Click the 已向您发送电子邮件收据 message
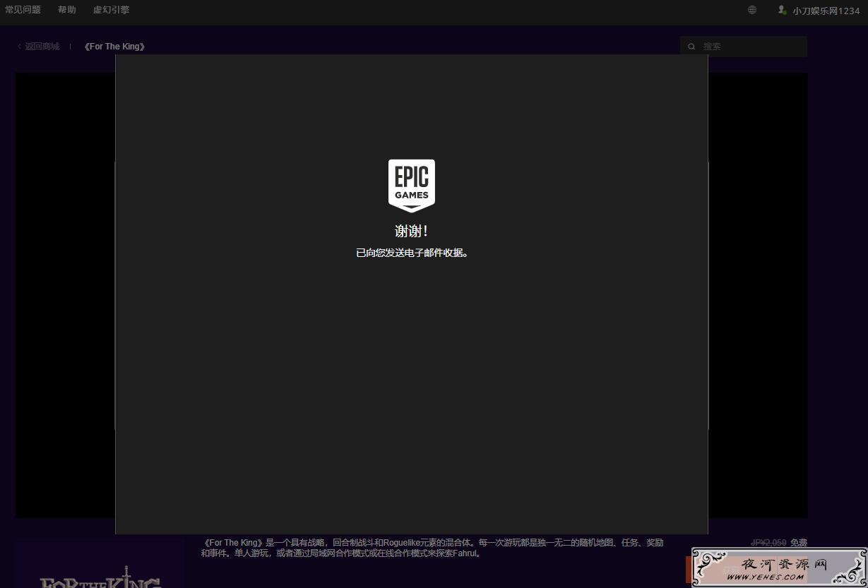The image size is (868, 588). pyautogui.click(x=412, y=253)
